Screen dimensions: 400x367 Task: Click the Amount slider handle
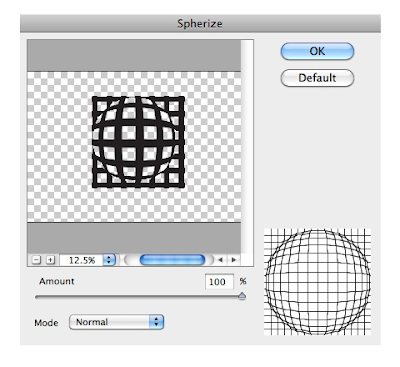pyautogui.click(x=242, y=296)
